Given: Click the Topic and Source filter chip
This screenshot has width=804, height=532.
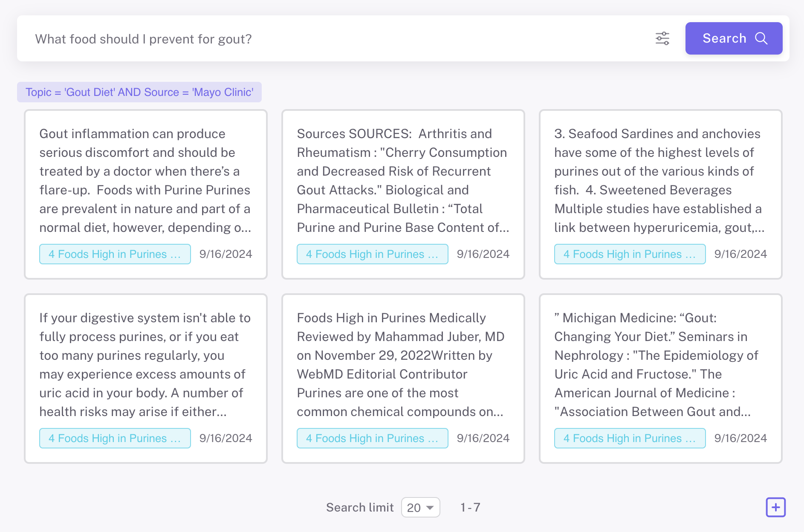Looking at the screenshot, I should (139, 92).
